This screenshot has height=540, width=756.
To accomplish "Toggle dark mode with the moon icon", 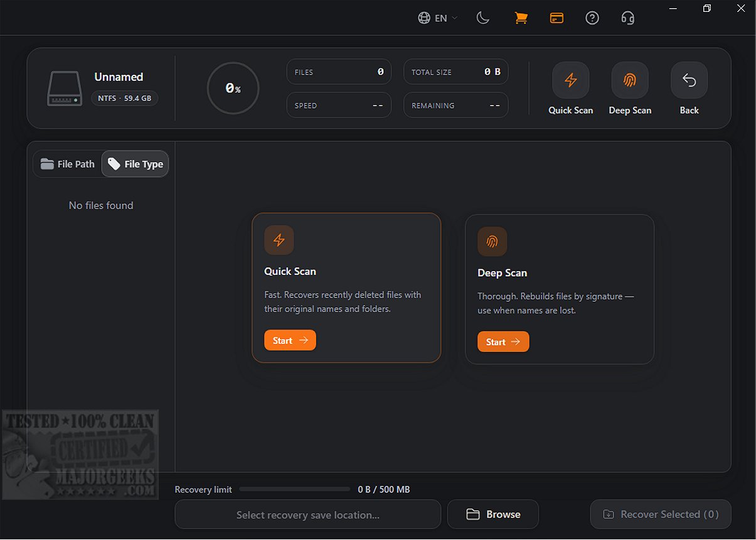I will [x=483, y=18].
